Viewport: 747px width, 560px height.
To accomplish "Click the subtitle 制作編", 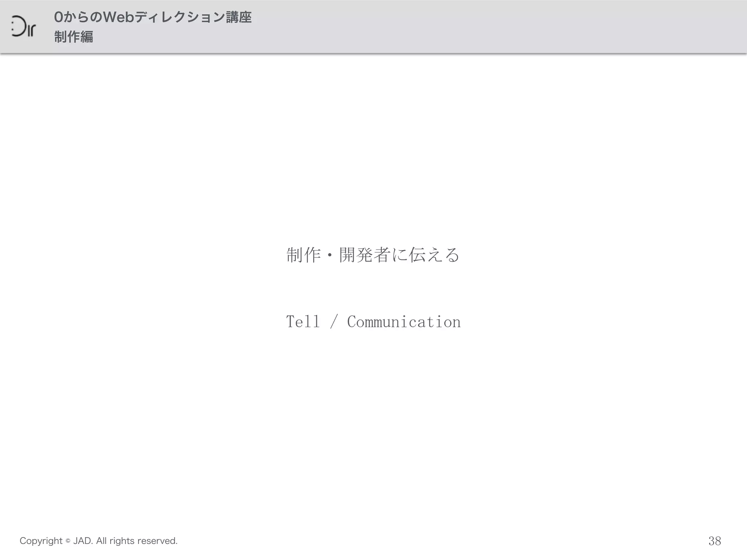I will 74,37.
